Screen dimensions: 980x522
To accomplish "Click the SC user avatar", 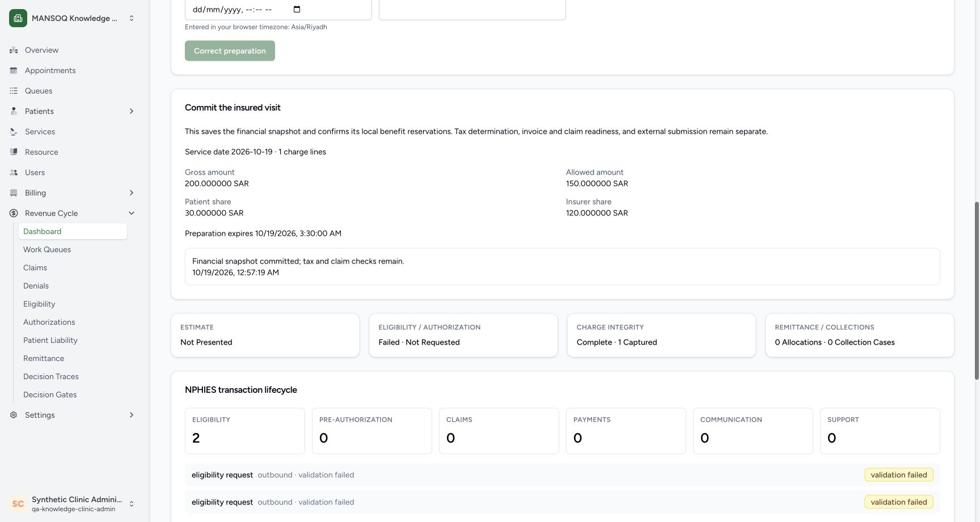I will [x=18, y=504].
